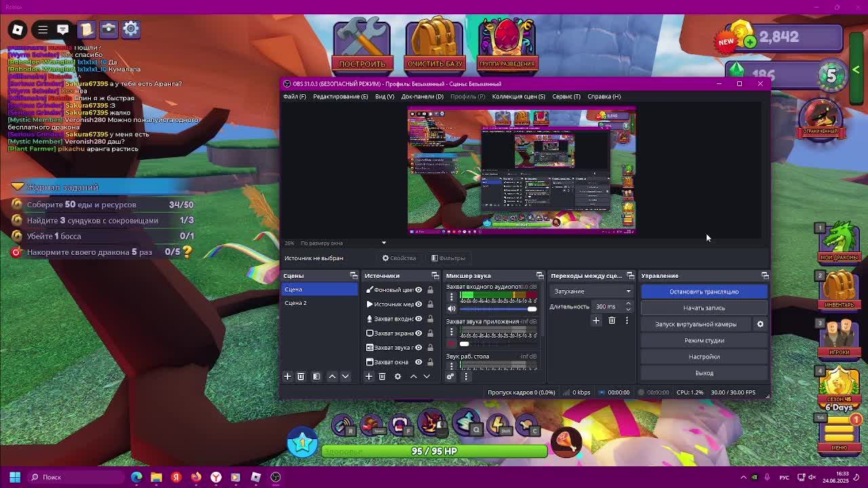868x488 pixels.
Task: Pop out the Управление dock panel
Action: [x=765, y=276]
